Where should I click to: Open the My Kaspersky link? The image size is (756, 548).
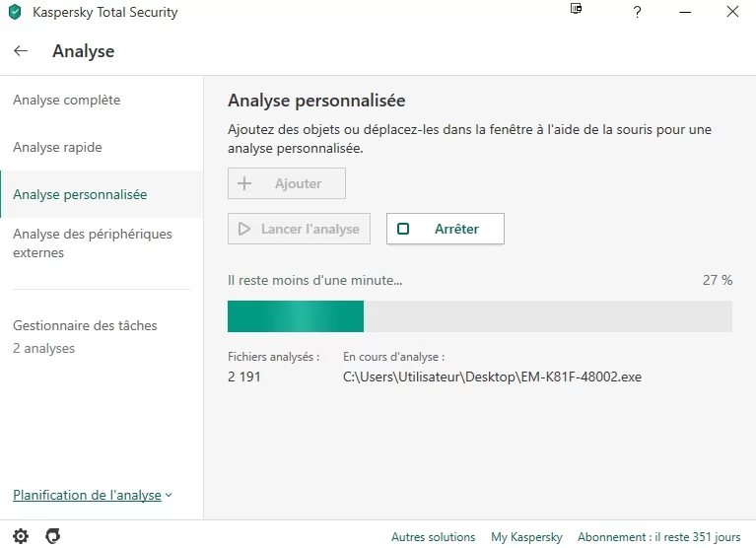(526, 537)
